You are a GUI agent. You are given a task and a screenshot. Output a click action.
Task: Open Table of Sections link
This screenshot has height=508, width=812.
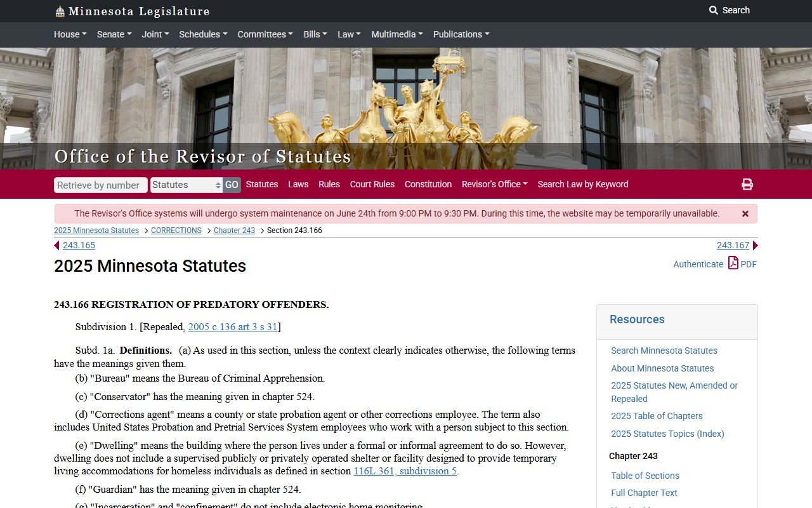pos(645,476)
